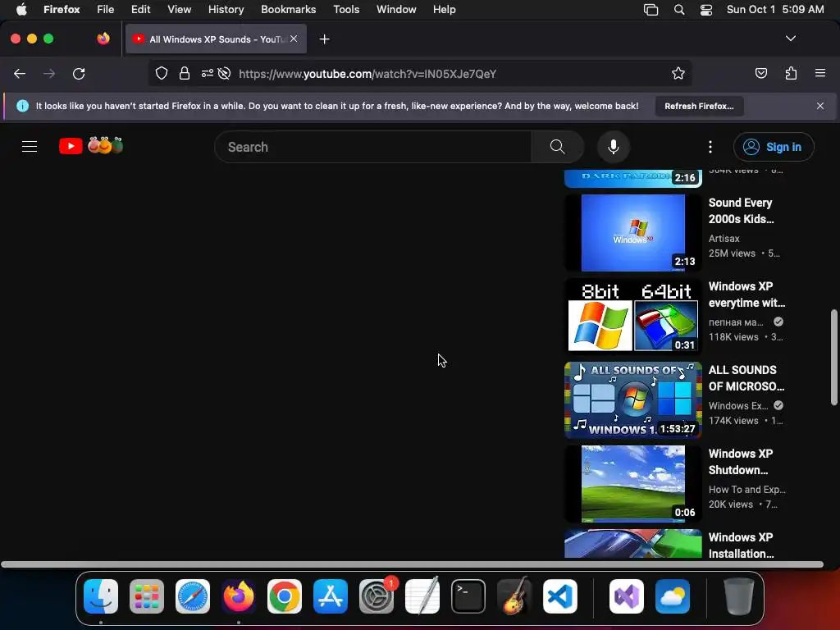Click the horizontal page scrollbar
This screenshot has height=630, width=840.
[412, 564]
